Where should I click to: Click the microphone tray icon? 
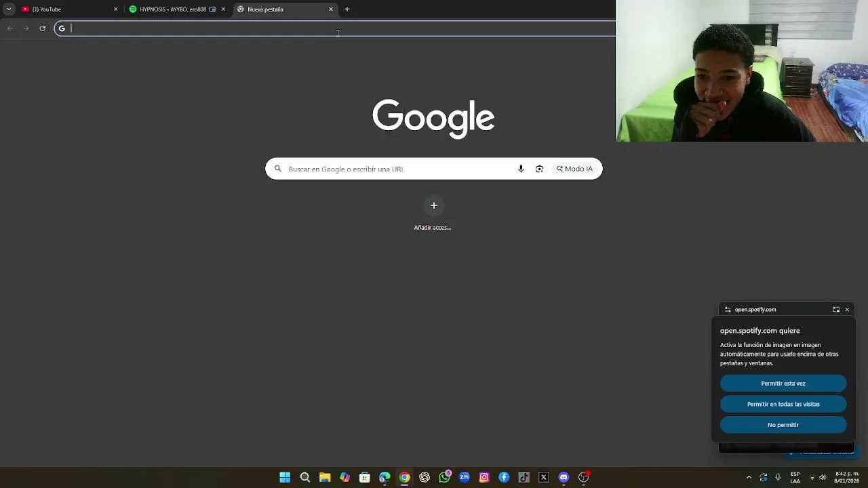pyautogui.click(x=778, y=477)
